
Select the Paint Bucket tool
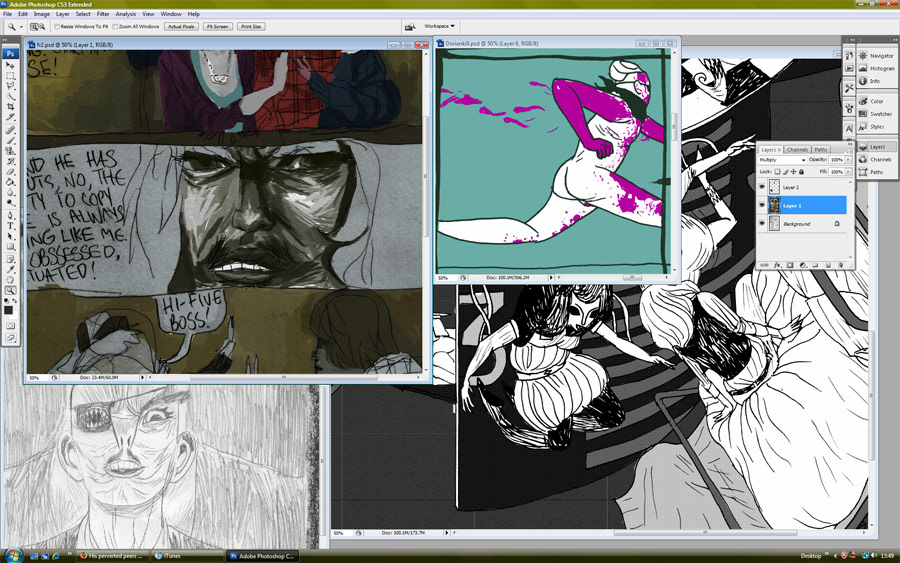click(10, 180)
